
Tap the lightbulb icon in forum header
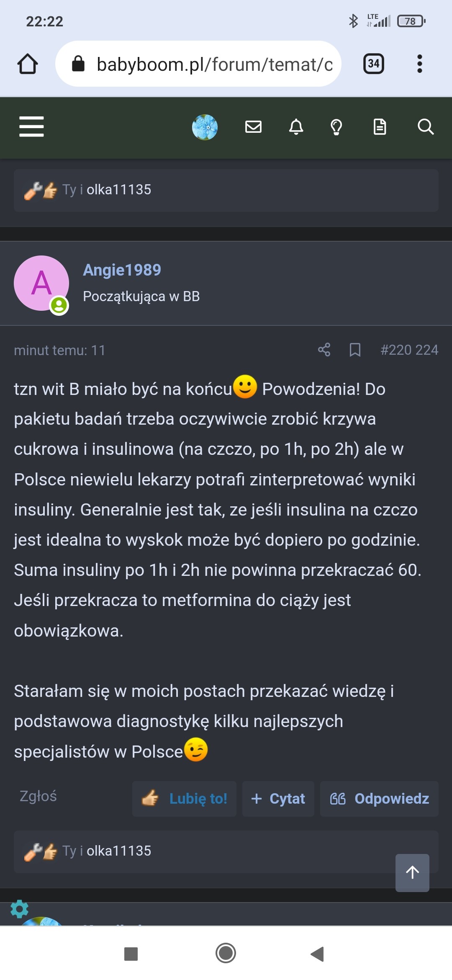336,126
